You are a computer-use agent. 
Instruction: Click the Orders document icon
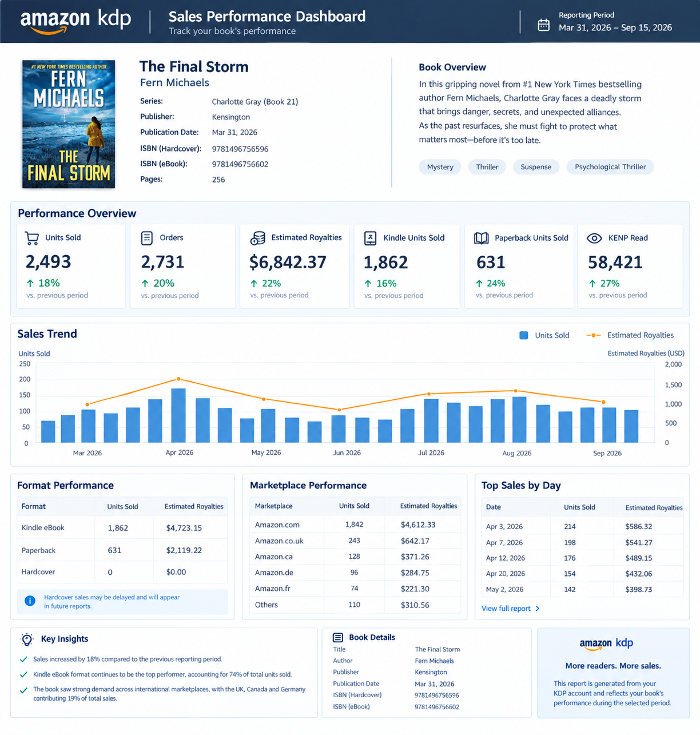pyautogui.click(x=147, y=238)
